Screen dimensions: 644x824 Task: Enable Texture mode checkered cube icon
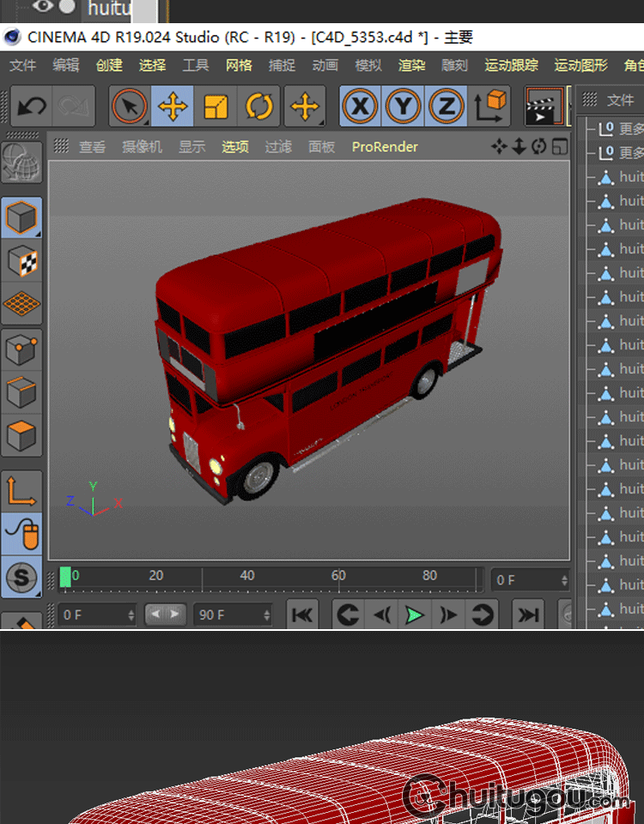pos(21,261)
